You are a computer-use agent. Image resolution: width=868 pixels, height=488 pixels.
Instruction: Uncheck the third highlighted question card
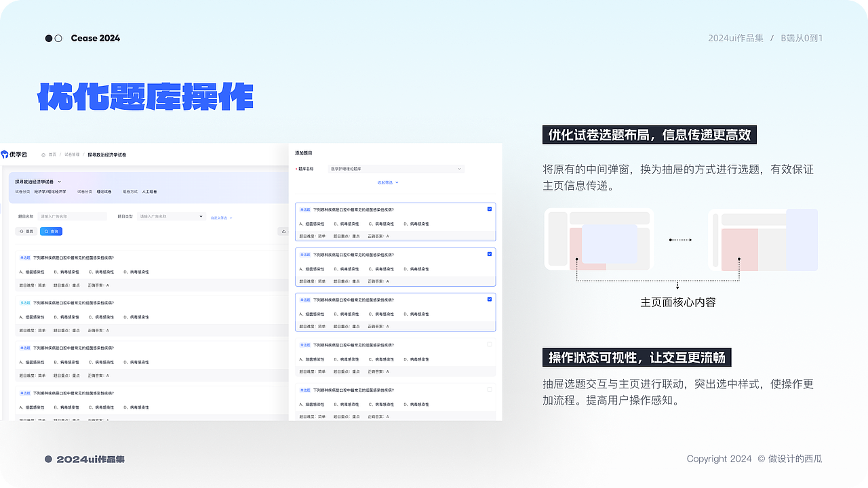pos(489,299)
